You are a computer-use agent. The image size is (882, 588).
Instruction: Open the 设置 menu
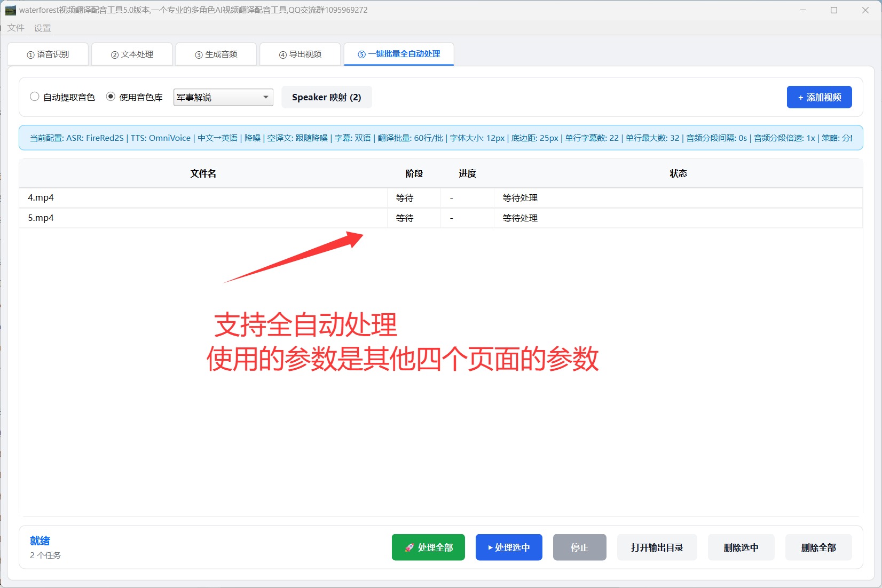(x=43, y=28)
